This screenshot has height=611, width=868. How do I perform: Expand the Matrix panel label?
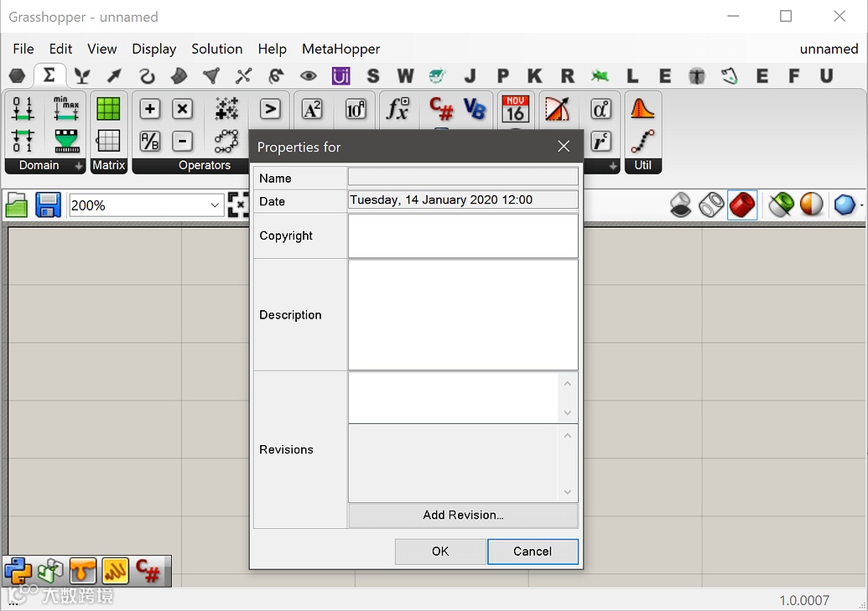point(108,165)
